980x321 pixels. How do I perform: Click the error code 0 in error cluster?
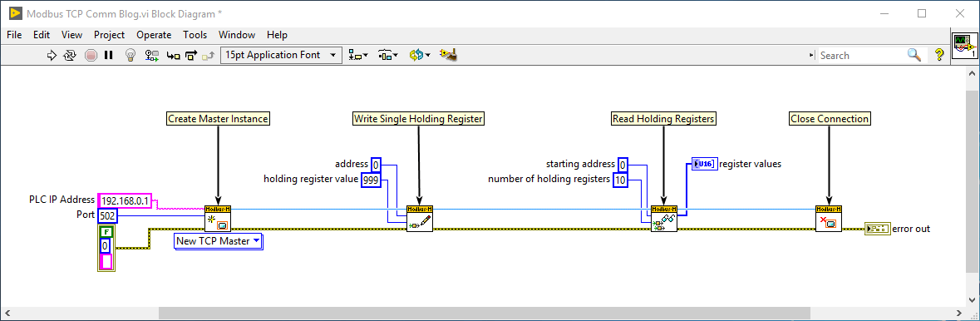(x=106, y=245)
